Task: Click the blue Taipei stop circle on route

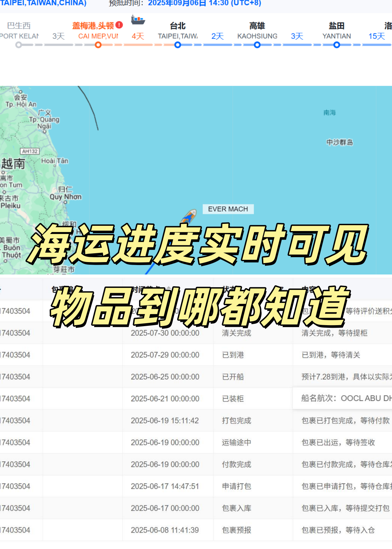Action: point(178,45)
